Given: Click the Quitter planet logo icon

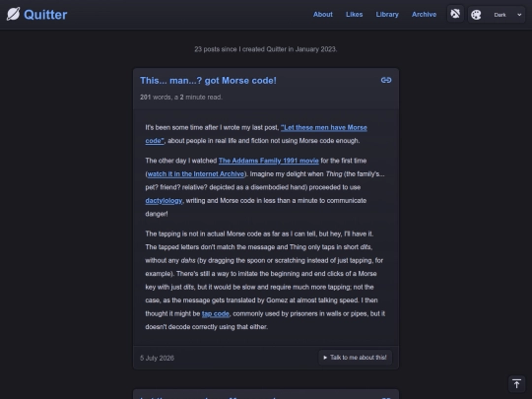Looking at the screenshot, I should (13, 14).
